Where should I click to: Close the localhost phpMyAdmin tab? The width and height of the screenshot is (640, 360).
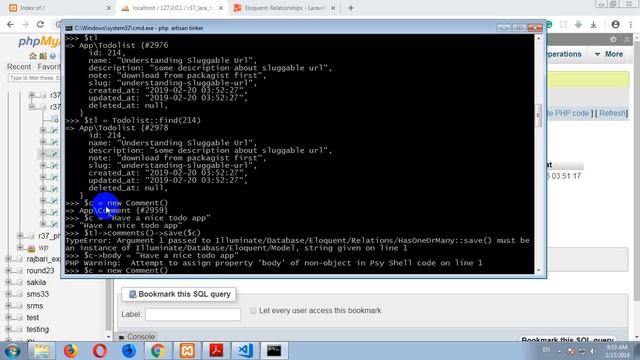pyautogui.click(x=221, y=8)
